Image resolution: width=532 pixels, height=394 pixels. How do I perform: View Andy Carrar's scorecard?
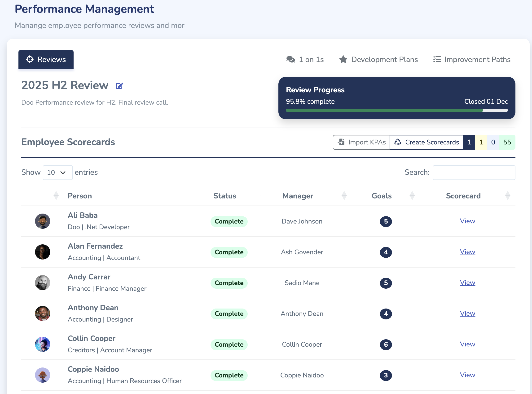pos(467,283)
